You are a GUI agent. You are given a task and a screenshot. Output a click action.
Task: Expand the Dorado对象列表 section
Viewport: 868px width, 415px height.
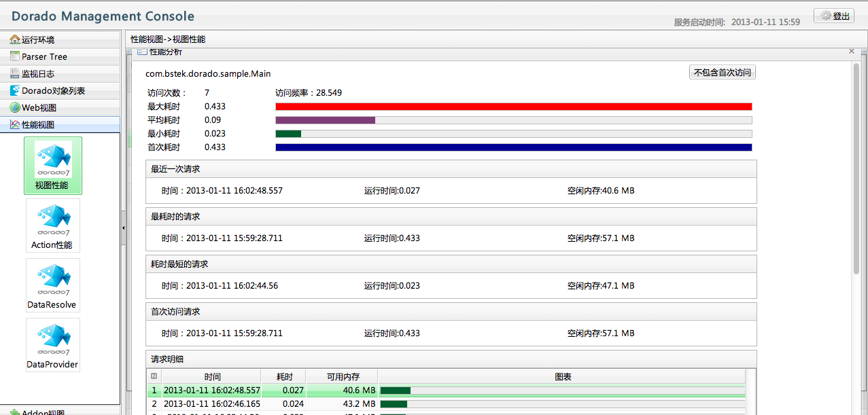click(x=53, y=90)
